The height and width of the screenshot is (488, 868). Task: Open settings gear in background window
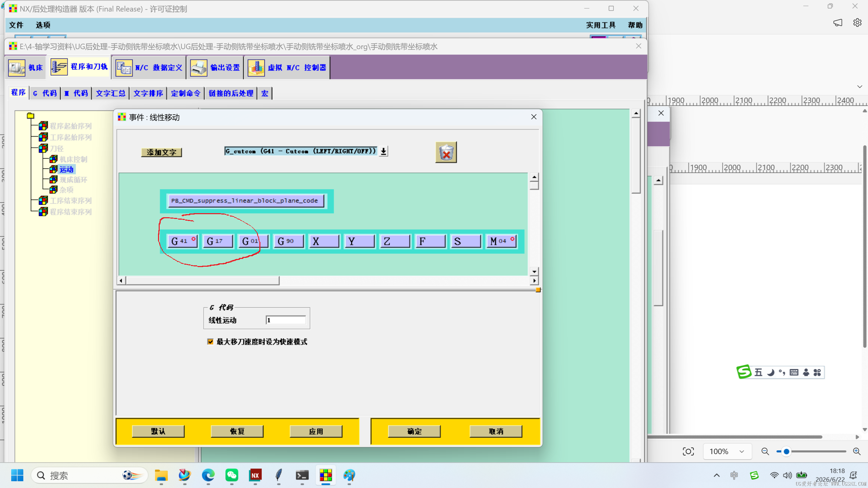coord(857,23)
